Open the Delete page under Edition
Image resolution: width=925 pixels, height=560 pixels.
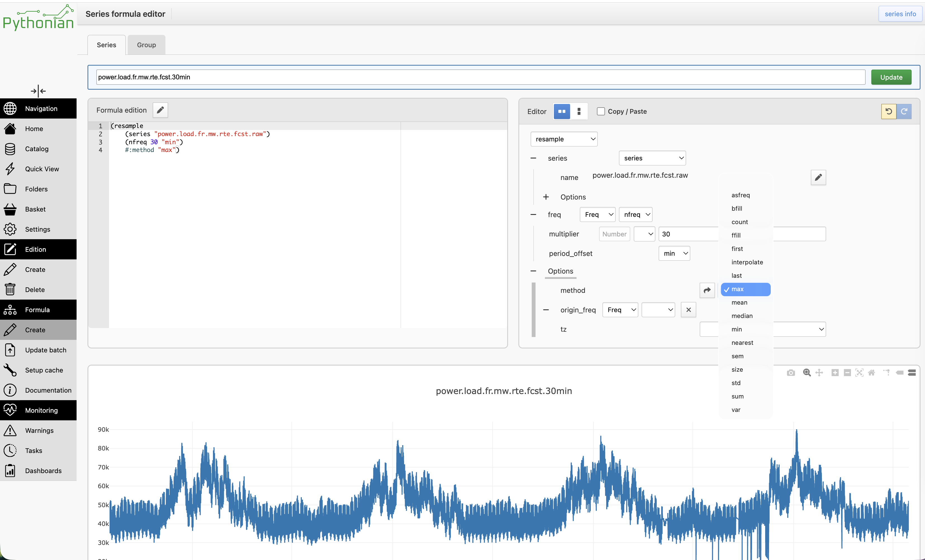click(38, 290)
